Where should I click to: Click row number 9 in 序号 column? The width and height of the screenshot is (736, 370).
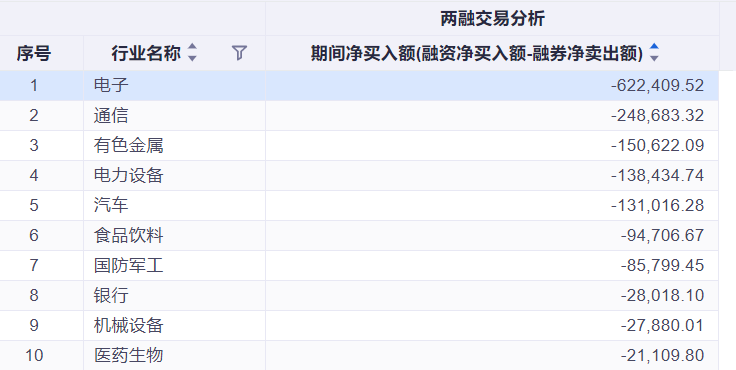tap(34, 325)
